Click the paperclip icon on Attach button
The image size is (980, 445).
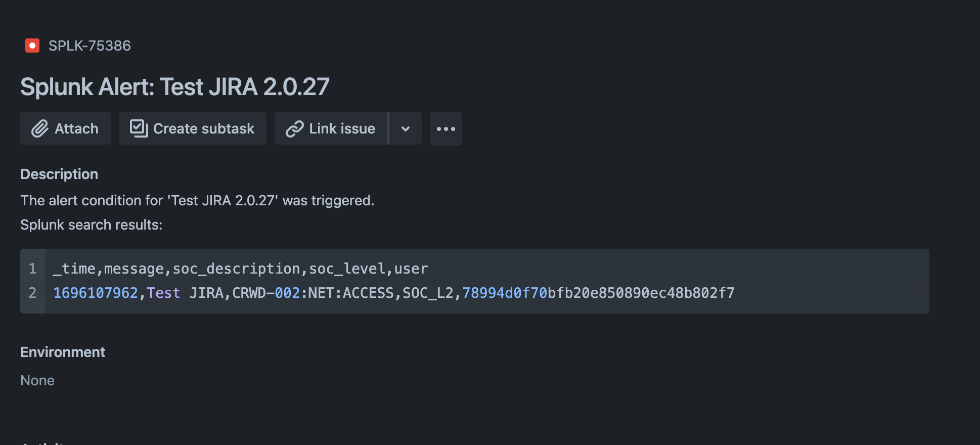pyautogui.click(x=40, y=128)
